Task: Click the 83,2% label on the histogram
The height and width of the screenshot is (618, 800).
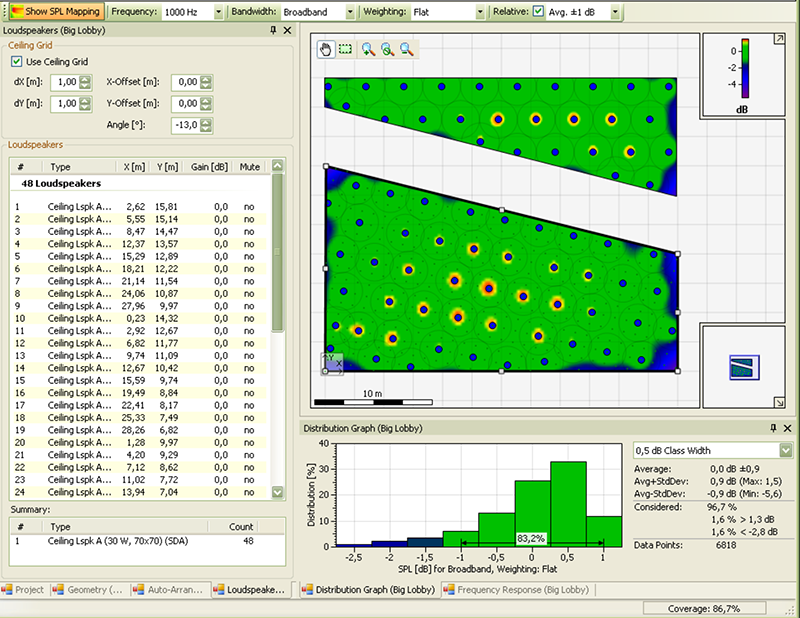Action: (531, 538)
